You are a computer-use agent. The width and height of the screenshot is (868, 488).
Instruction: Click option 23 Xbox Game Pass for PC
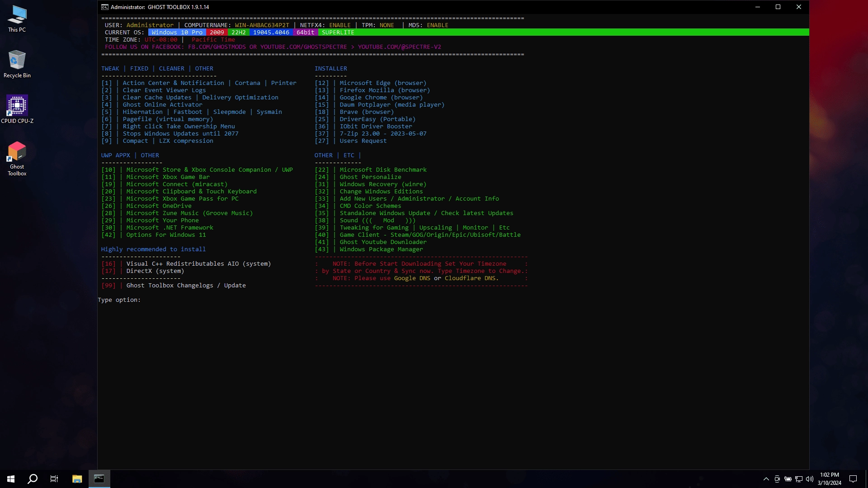[x=170, y=199]
